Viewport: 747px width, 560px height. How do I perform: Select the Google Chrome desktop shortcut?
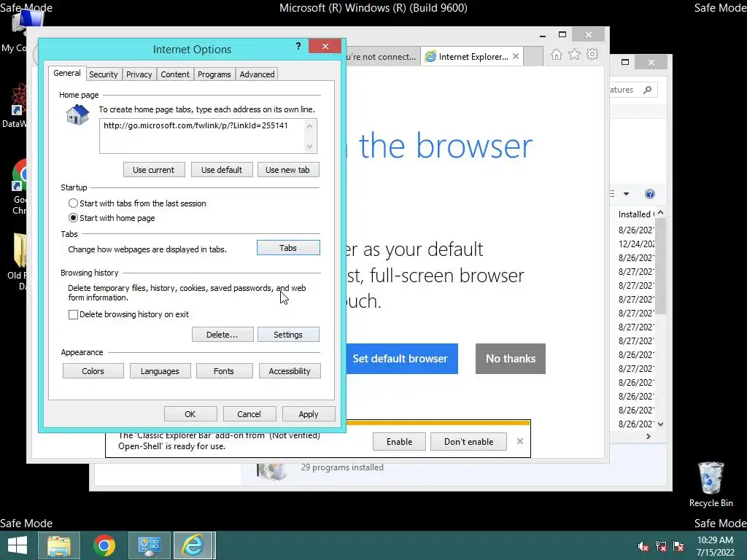coord(19,187)
